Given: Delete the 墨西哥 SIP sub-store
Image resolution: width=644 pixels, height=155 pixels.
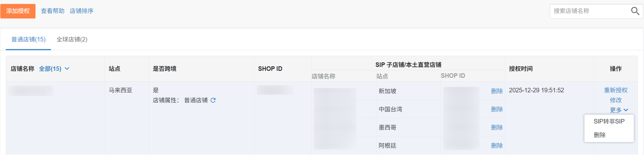Looking at the screenshot, I should [x=497, y=127].
